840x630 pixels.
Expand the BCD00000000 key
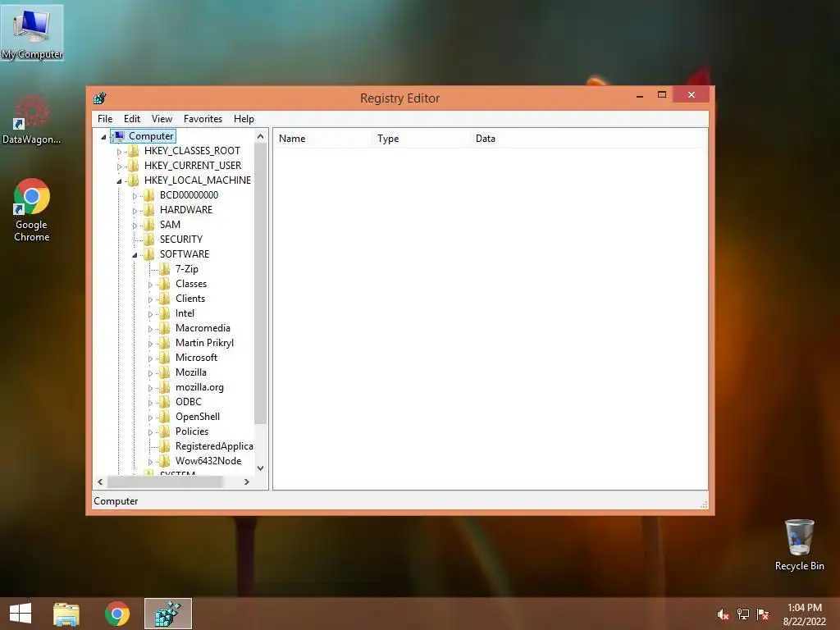135,196
